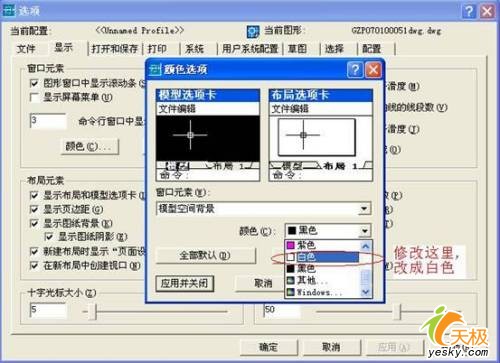500x363 pixels.
Task: Choose 黑色 in the dropdown color list
Action: click(x=323, y=268)
